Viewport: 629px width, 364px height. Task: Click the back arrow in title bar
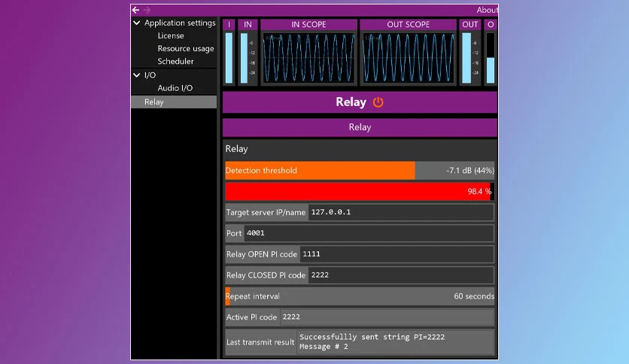click(x=135, y=10)
